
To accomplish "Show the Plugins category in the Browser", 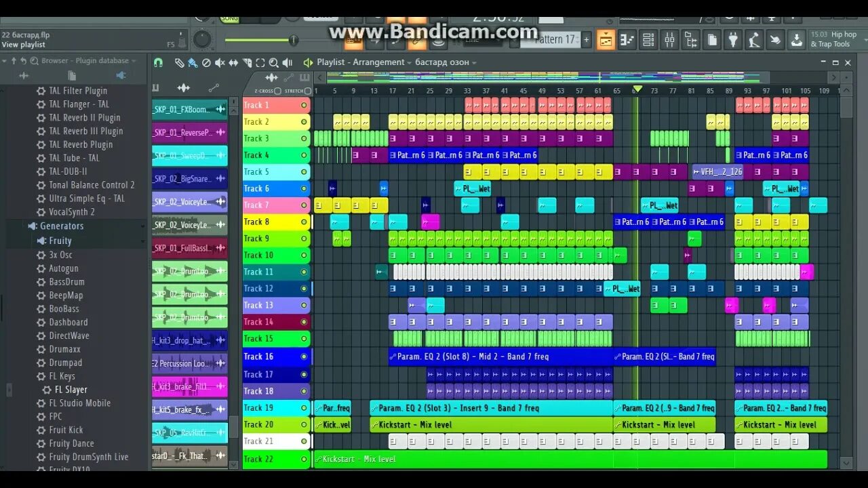I will [121, 75].
